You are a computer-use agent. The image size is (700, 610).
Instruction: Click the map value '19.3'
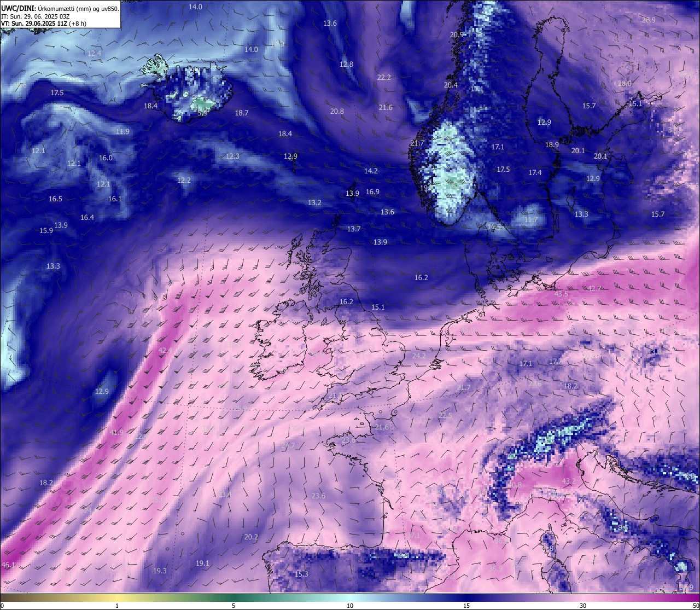[x=160, y=571]
